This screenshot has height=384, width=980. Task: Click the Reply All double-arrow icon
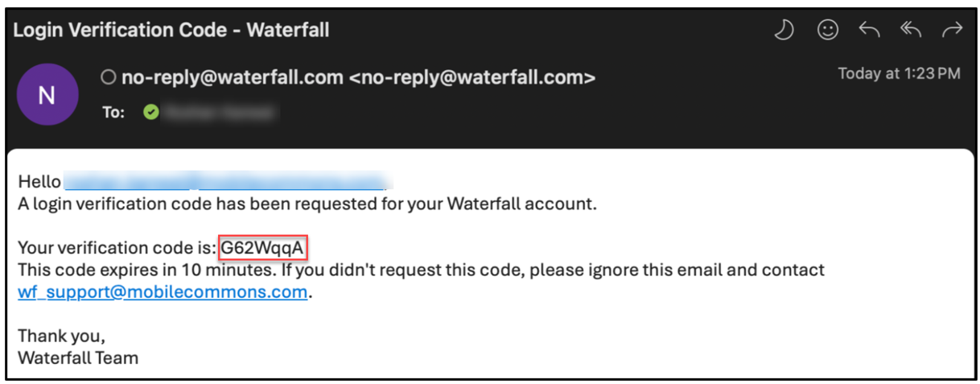point(911,31)
